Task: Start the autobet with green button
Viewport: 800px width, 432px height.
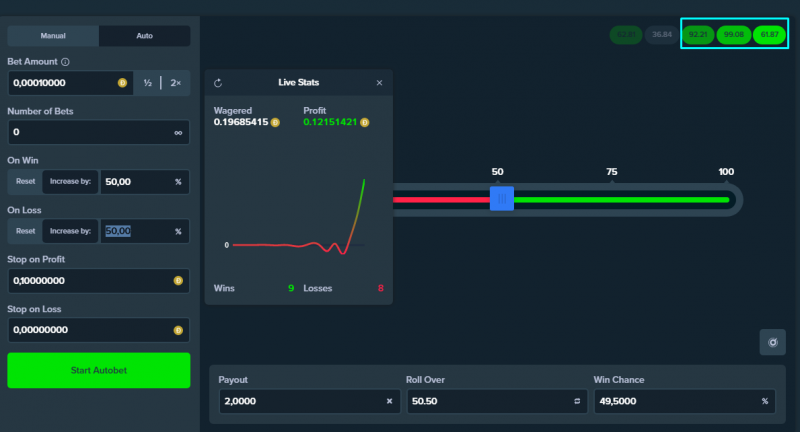Action: tap(99, 370)
